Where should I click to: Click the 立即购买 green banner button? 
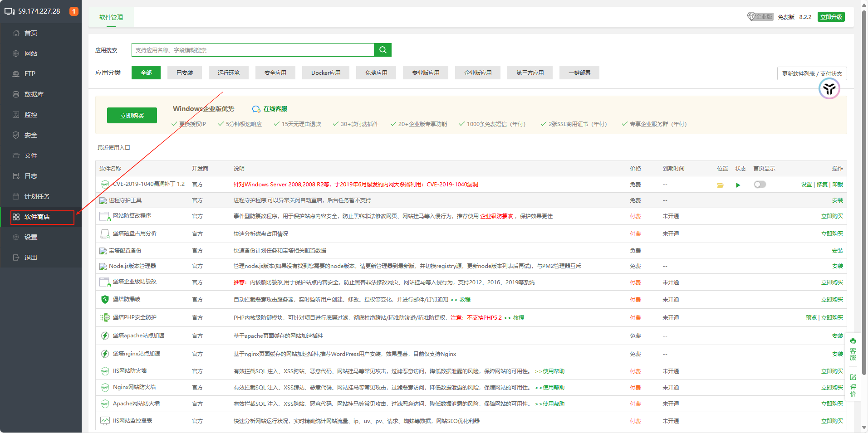(x=132, y=116)
